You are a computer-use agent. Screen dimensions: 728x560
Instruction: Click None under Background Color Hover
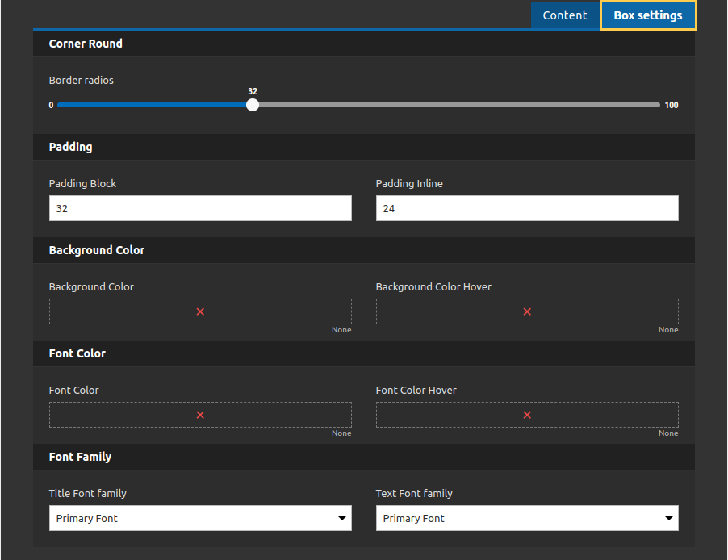click(x=668, y=330)
